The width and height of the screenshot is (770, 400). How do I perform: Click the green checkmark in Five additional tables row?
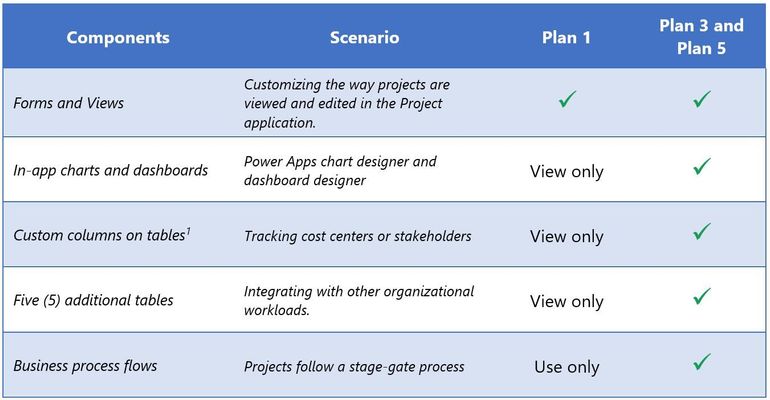pyautogui.click(x=702, y=296)
